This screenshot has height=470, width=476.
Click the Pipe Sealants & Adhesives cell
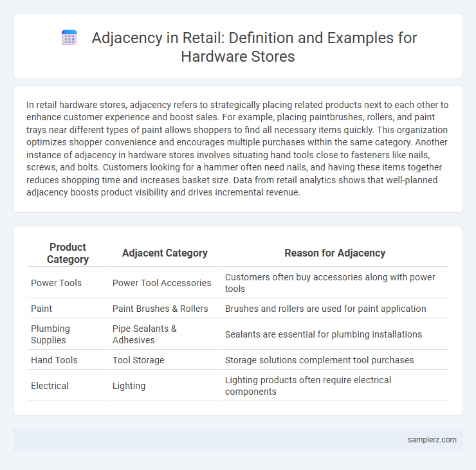point(165,334)
